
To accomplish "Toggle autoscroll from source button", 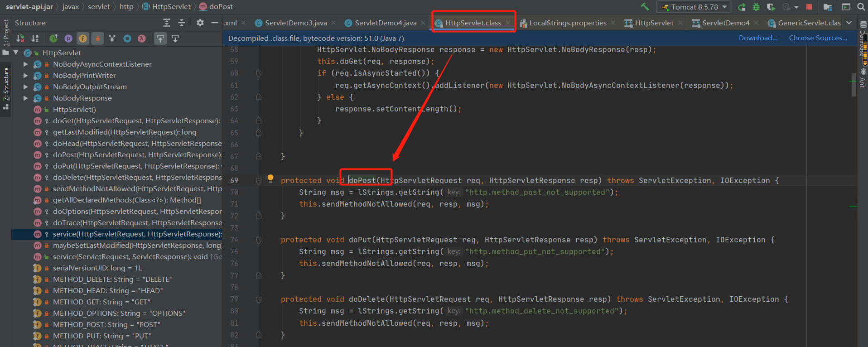I will tap(175, 39).
